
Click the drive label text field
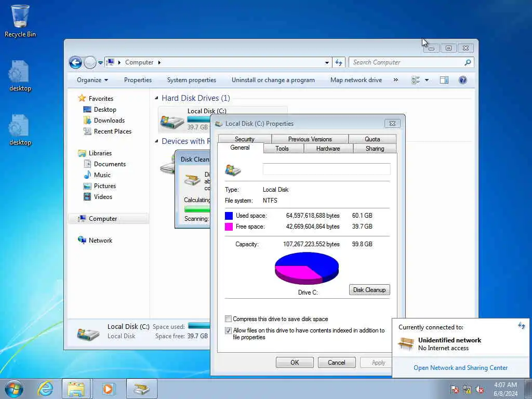[326, 169]
